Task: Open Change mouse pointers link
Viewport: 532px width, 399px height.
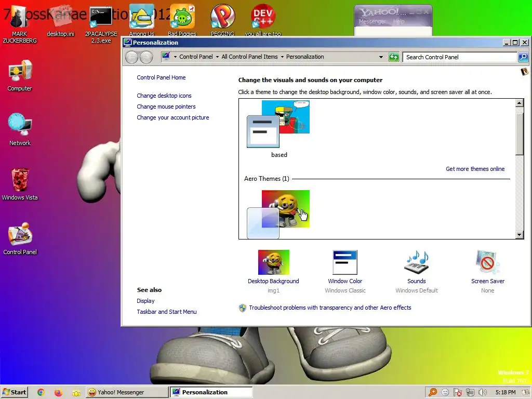Action: tap(166, 107)
